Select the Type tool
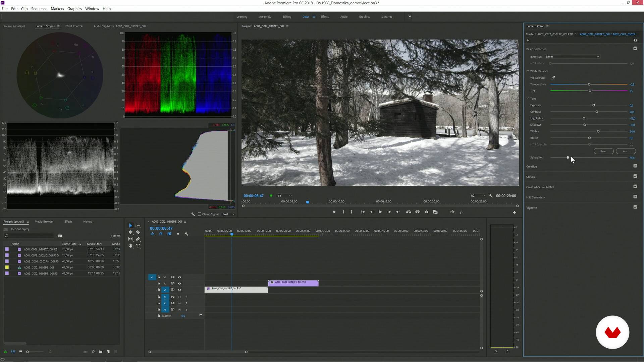This screenshot has height=362, width=644. (138, 246)
